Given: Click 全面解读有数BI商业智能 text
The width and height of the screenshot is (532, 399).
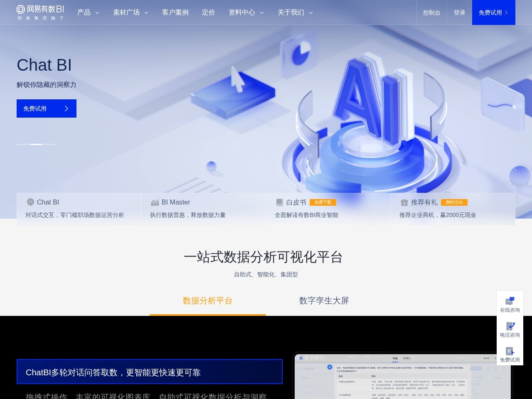Looking at the screenshot, I should [x=307, y=215].
